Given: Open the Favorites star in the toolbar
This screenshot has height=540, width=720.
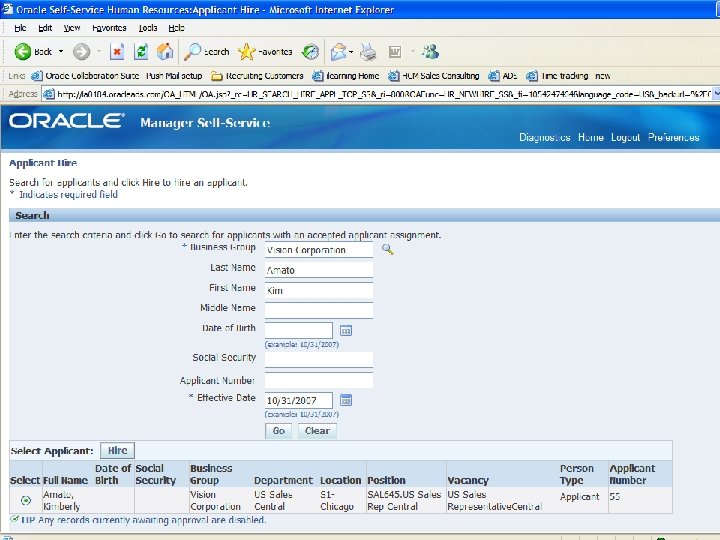Looking at the screenshot, I should pos(247,52).
